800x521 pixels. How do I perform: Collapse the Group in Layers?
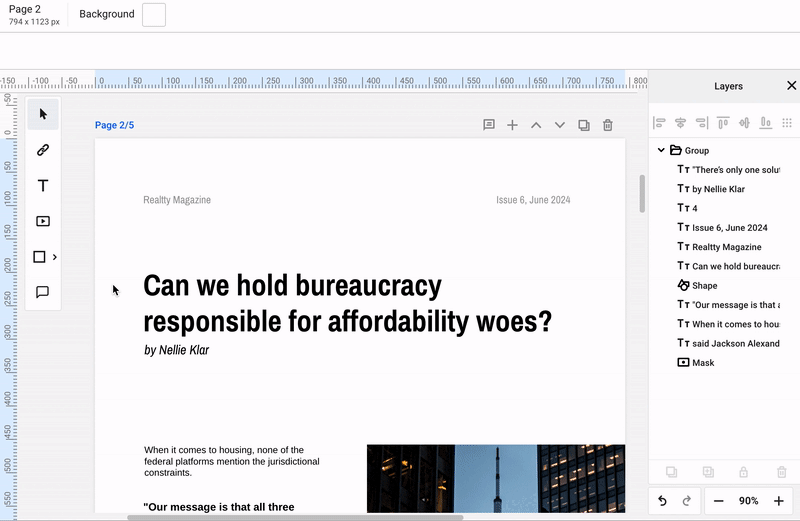[x=661, y=150]
